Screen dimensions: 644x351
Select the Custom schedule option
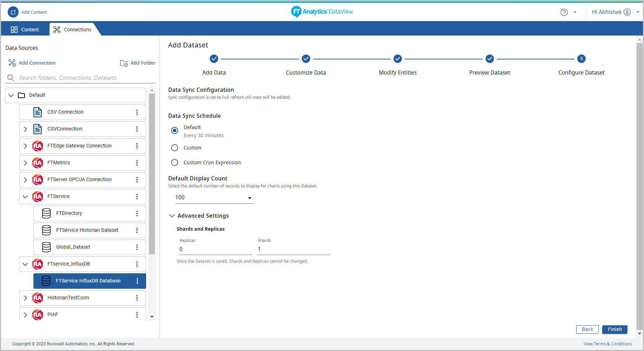point(175,148)
